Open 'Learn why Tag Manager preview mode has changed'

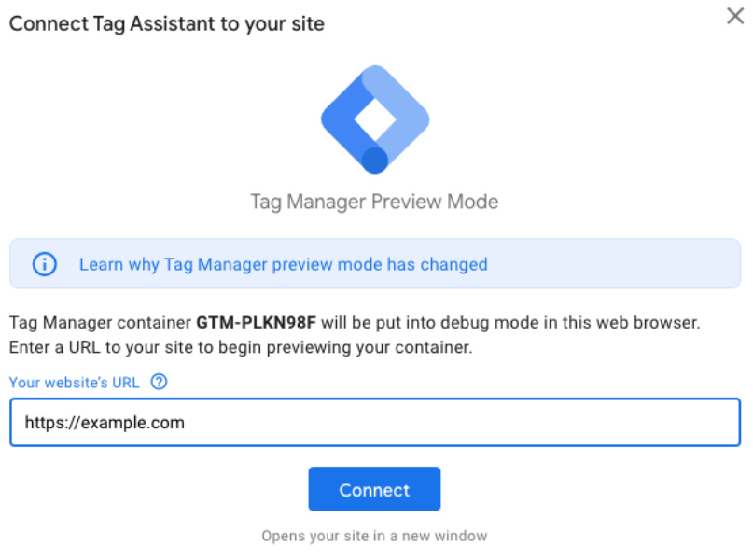(x=284, y=264)
